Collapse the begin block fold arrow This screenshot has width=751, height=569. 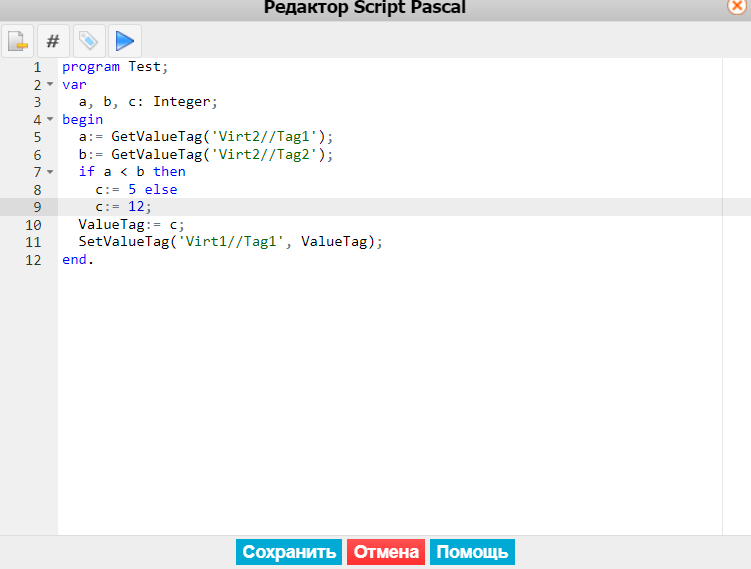[50, 119]
